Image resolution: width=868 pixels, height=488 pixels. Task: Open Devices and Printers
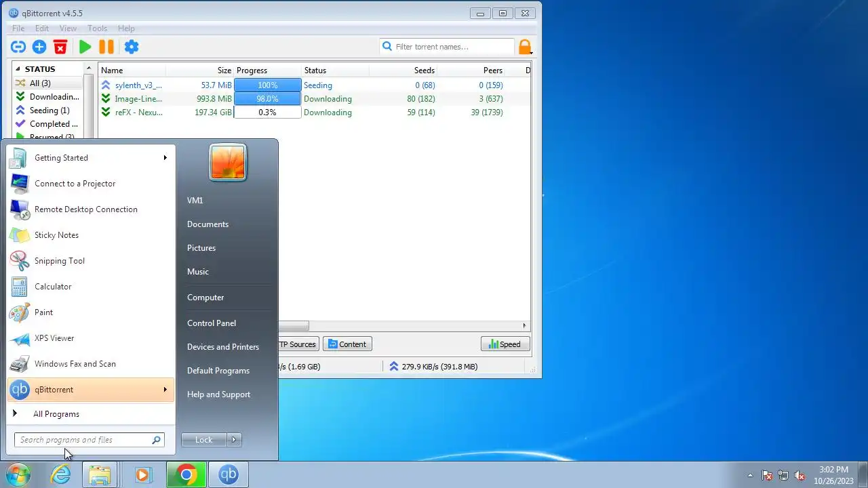tap(223, 347)
